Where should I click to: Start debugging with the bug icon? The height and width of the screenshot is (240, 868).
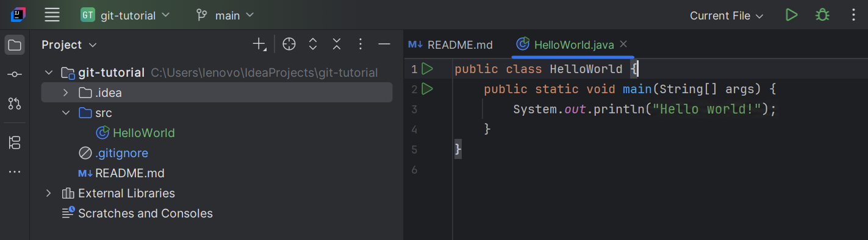822,15
